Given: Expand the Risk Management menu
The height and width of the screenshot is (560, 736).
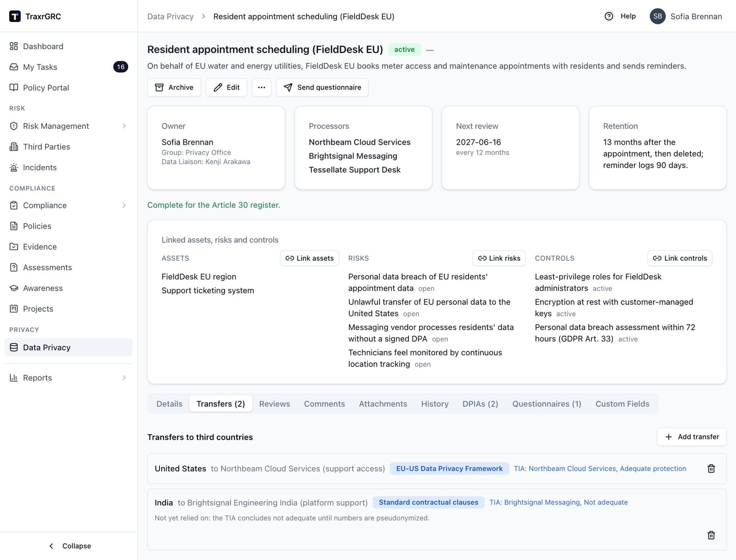Looking at the screenshot, I should pos(69,126).
